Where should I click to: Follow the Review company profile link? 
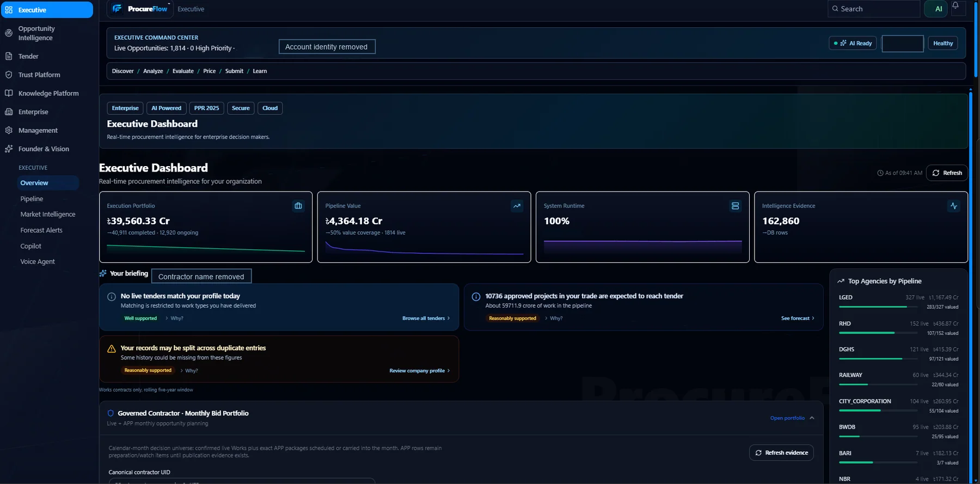(x=420, y=371)
